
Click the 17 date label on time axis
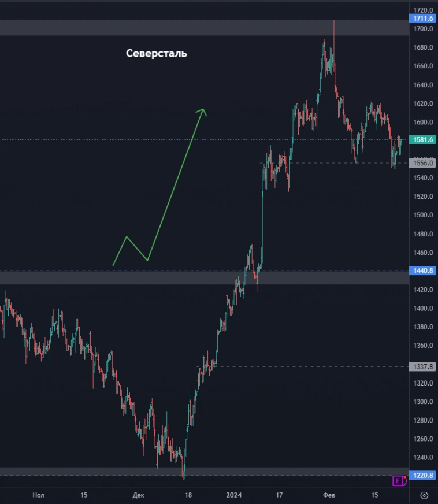(x=279, y=495)
